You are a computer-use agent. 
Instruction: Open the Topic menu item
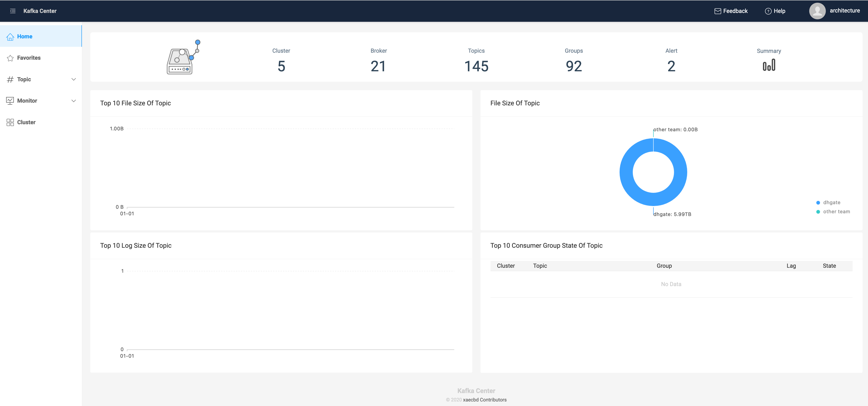coord(41,79)
